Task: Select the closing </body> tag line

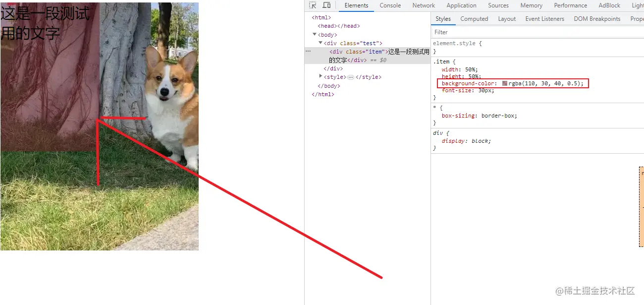Action: [329, 86]
